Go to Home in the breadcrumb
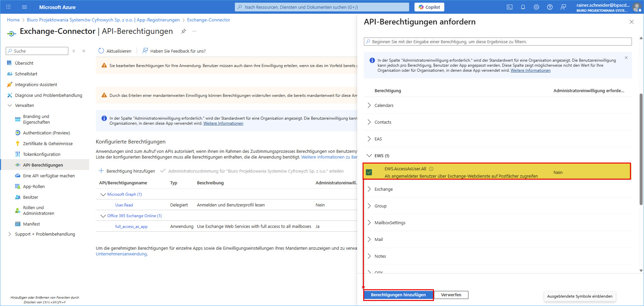This screenshot has height=306, width=644. click(x=13, y=20)
